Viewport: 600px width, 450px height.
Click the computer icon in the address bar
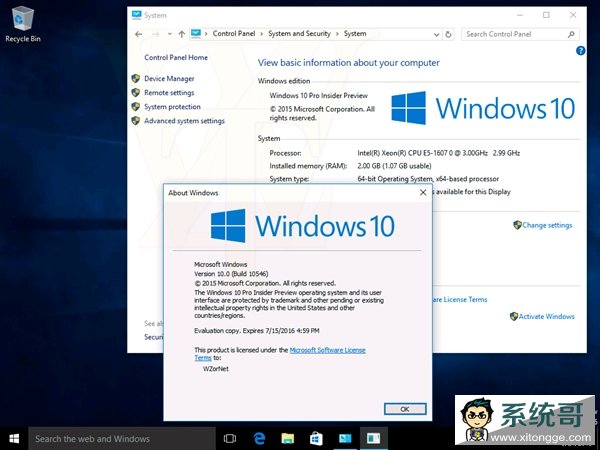(x=196, y=34)
